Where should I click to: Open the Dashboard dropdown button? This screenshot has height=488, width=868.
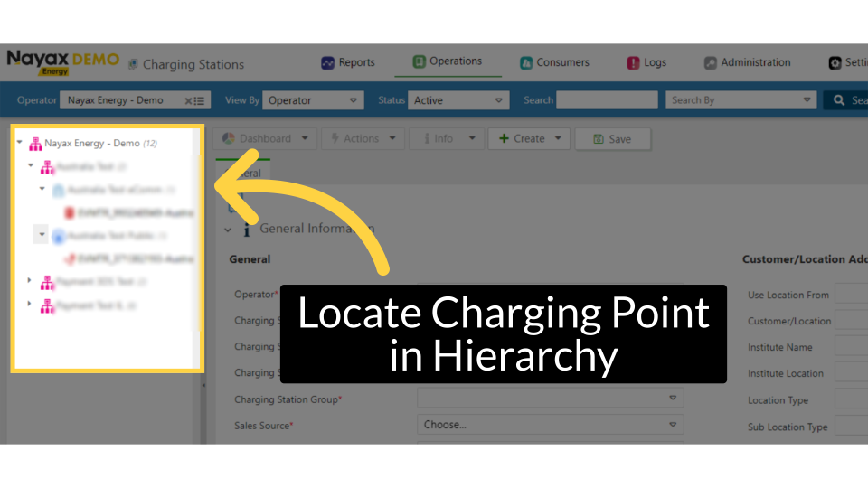[265, 138]
